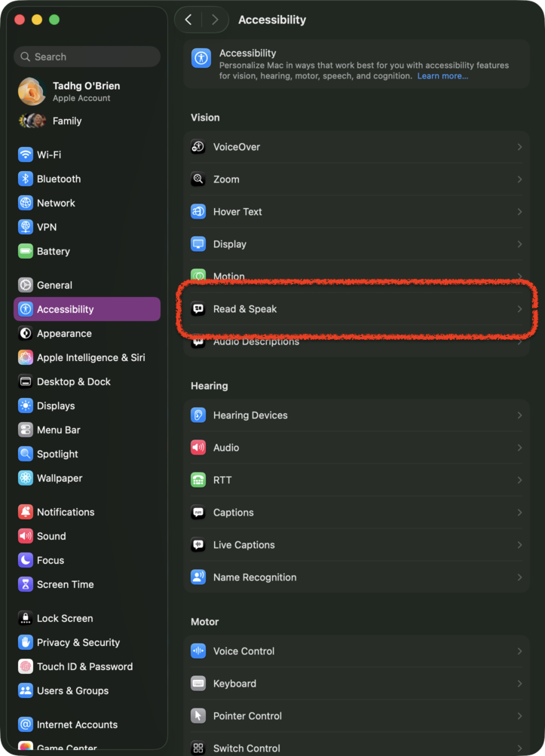Click the Notifications bell icon
The width and height of the screenshot is (545, 756).
click(26, 512)
